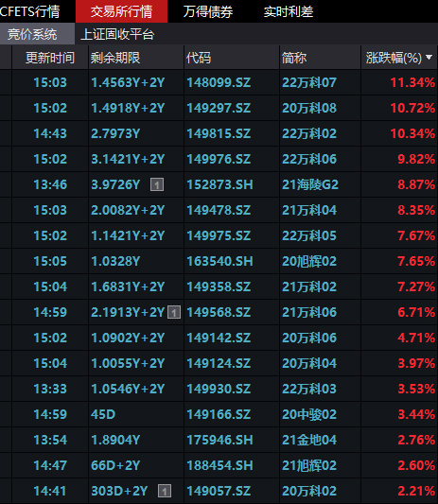Select the 11.34% change cell
This screenshot has width=438, height=504.
click(x=412, y=82)
